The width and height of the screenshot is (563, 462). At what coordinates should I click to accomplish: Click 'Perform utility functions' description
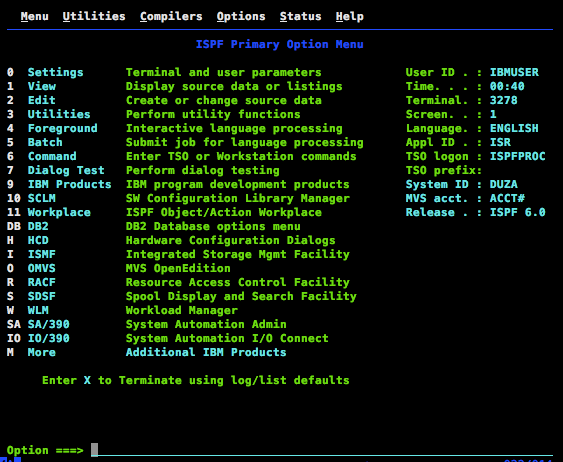[x=213, y=114]
